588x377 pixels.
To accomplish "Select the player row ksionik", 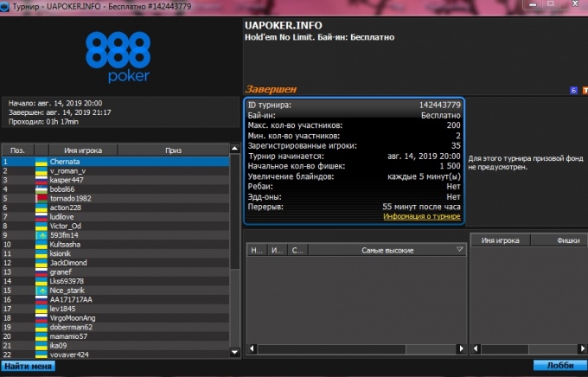I will pos(116,253).
